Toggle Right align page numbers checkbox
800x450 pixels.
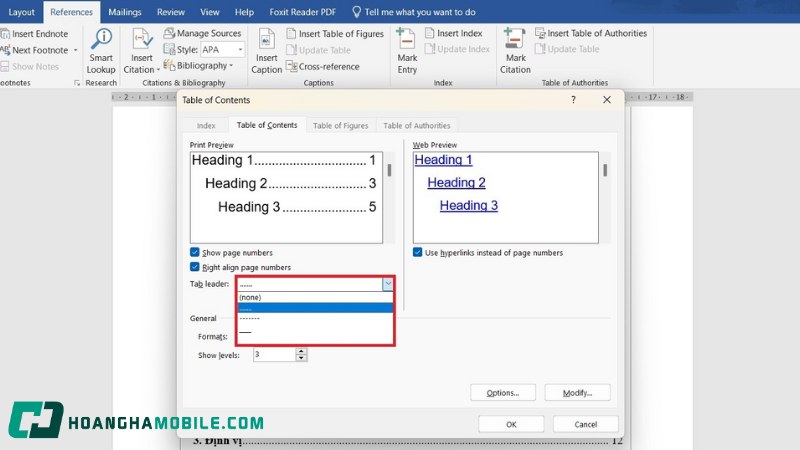coord(195,267)
